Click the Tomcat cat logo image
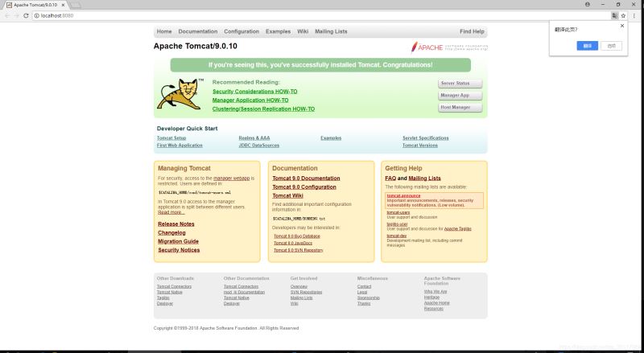Viewport: 644px width, 353px height. click(180, 94)
